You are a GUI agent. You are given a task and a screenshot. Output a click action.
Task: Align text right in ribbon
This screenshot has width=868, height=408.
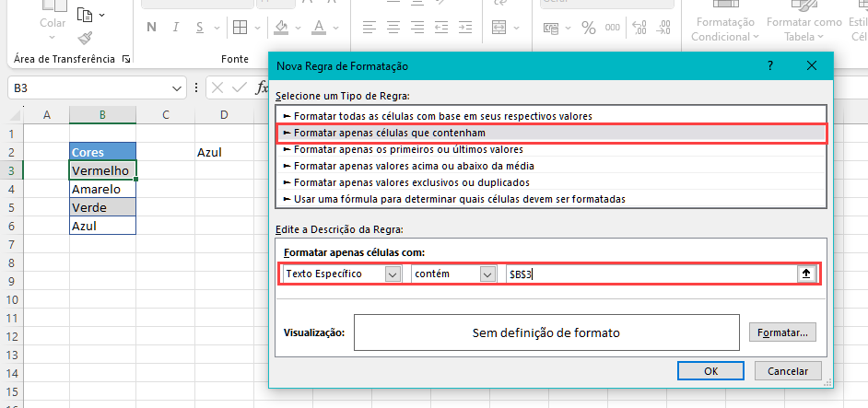[x=417, y=27]
